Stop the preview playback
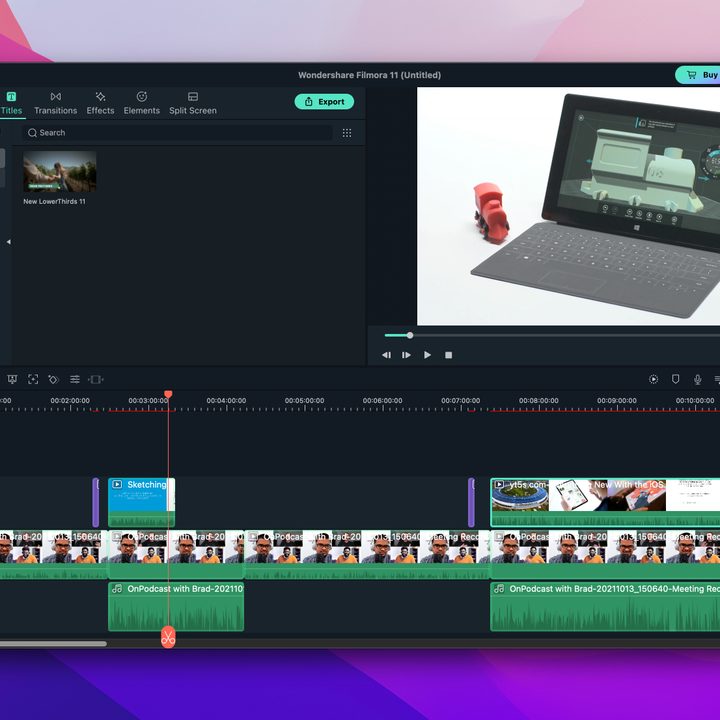 (449, 355)
